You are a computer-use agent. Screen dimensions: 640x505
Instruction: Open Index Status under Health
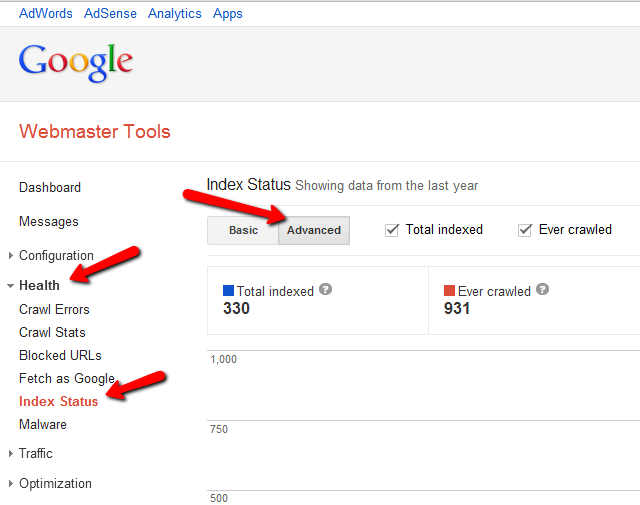[58, 401]
